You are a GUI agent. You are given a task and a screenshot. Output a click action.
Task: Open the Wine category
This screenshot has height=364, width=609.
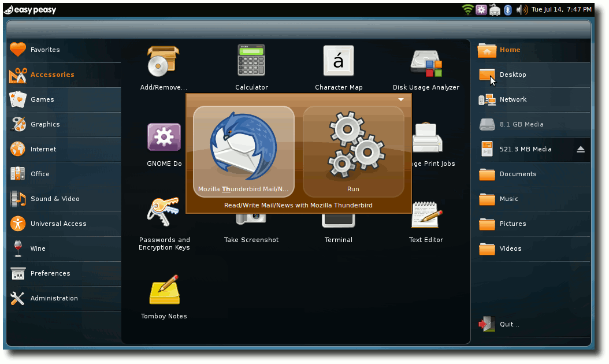click(64, 248)
